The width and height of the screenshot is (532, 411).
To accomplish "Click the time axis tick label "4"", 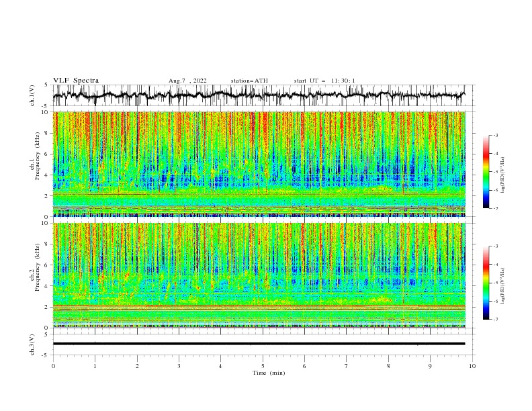I will 220,366.
